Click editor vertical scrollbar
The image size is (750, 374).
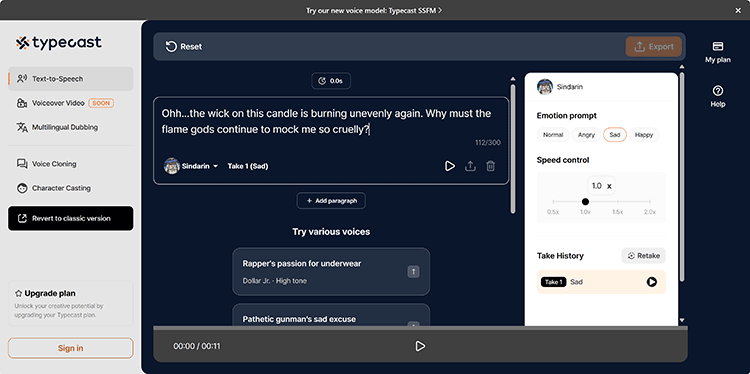(x=513, y=148)
